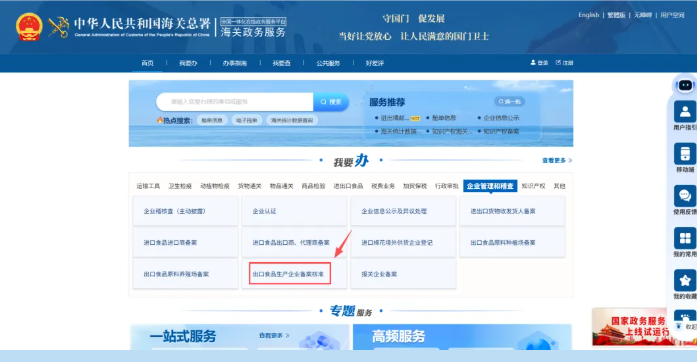Select the 商品检验 tab

tap(313, 186)
